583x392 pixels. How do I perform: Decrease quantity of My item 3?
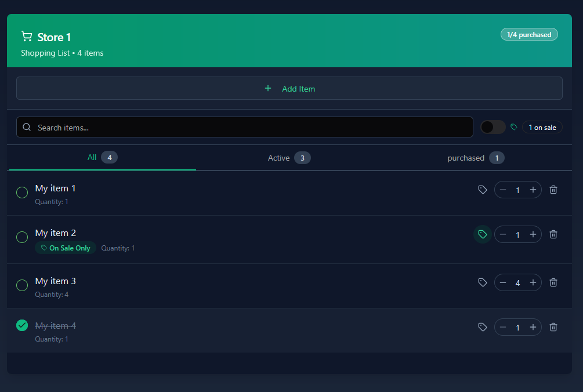[x=503, y=282]
